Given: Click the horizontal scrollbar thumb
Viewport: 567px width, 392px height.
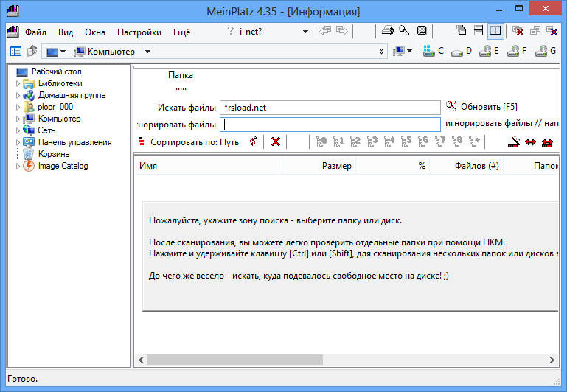Looking at the screenshot, I should pyautogui.click(x=235, y=360).
